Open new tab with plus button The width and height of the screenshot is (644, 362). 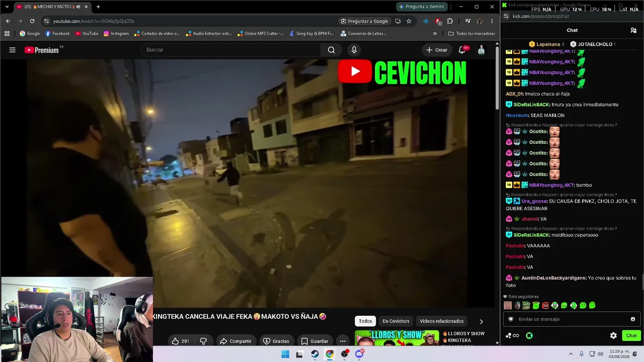point(98,7)
